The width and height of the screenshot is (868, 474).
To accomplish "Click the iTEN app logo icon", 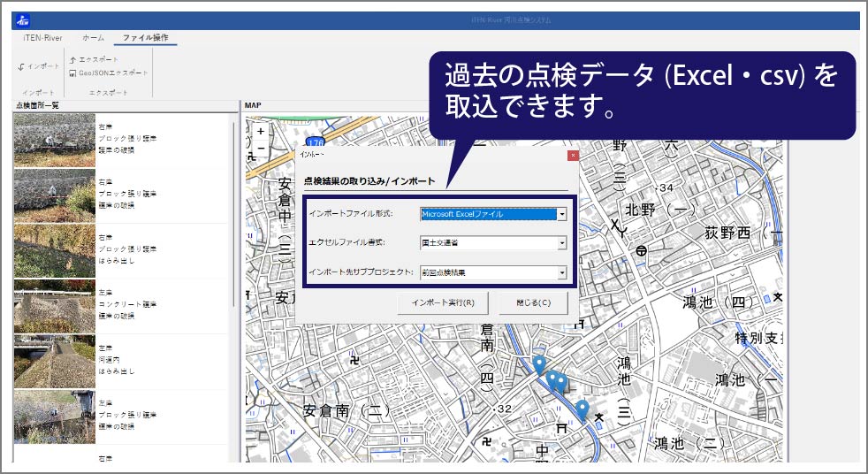I will pyautogui.click(x=23, y=20).
